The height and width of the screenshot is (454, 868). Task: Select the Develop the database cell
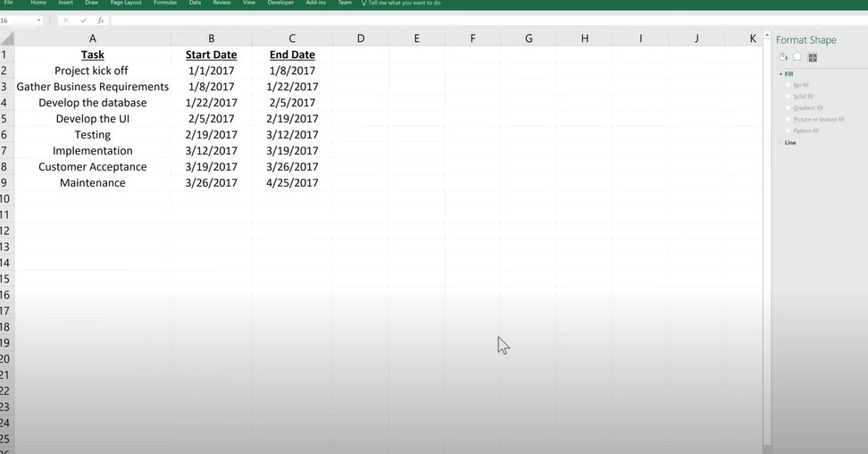93,103
